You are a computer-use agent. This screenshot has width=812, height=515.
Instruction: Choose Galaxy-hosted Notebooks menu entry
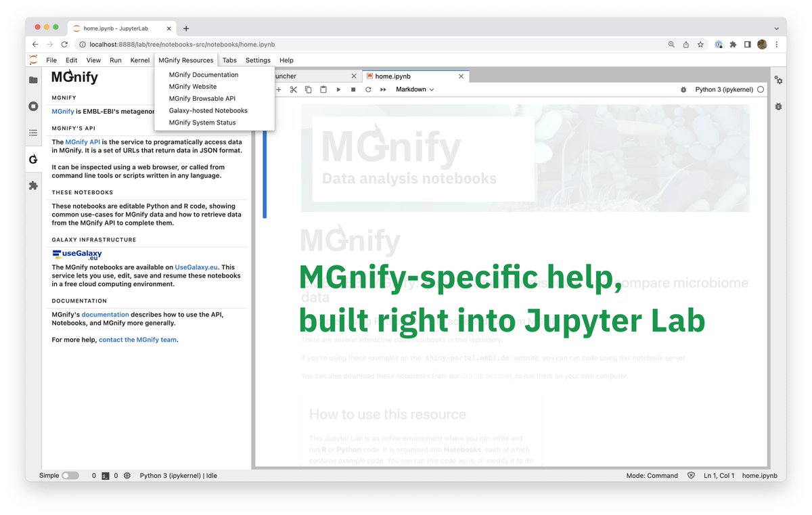[x=215, y=110]
